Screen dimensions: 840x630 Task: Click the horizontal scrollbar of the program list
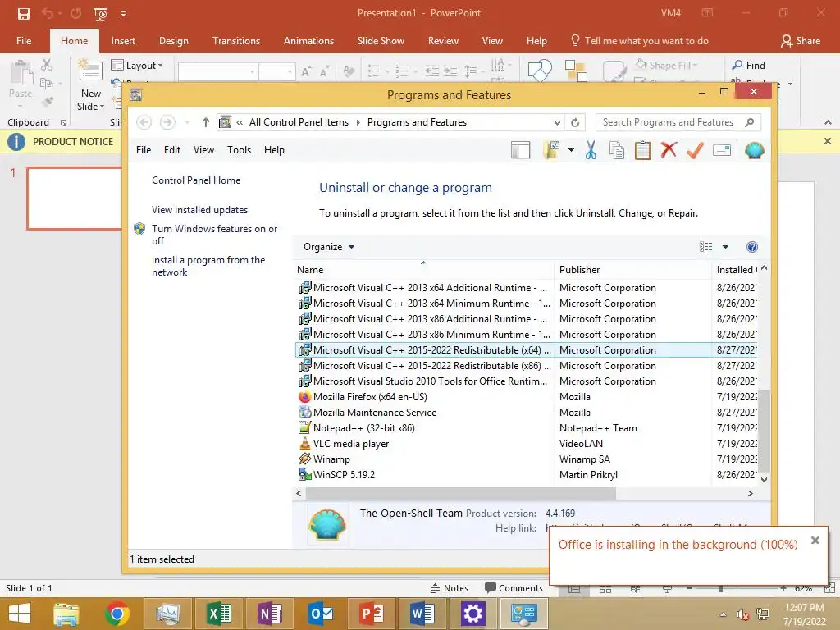click(461, 493)
